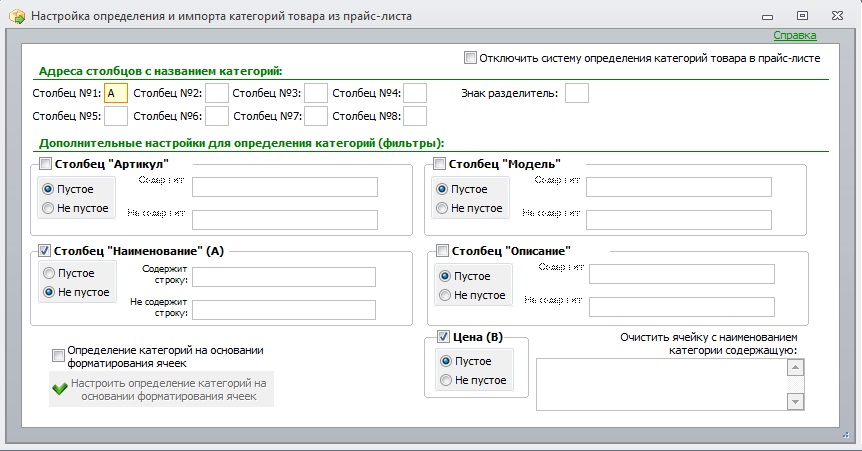Click the application icon in title bar
The height and width of the screenshot is (451, 862).
(x=16, y=16)
